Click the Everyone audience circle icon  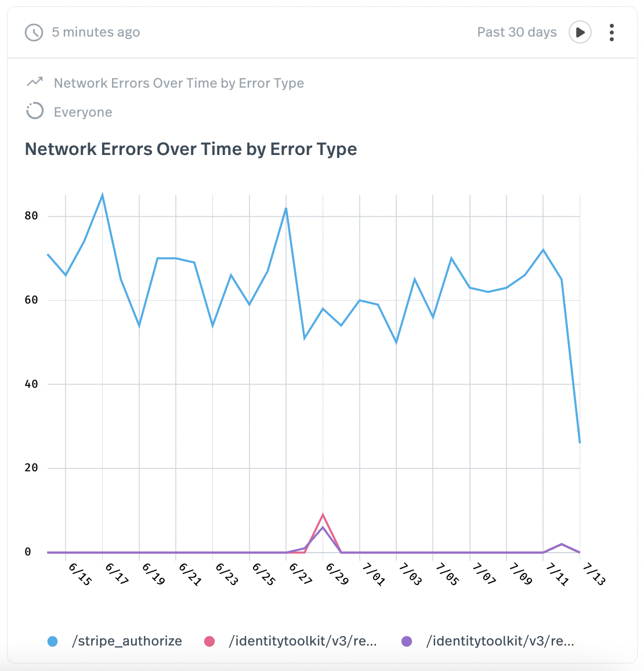pyautogui.click(x=35, y=111)
